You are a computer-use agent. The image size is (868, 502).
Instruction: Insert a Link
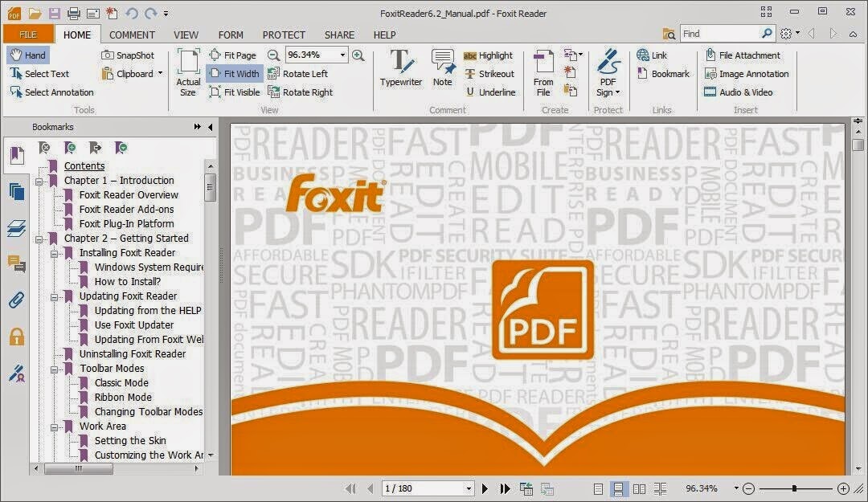coord(652,55)
